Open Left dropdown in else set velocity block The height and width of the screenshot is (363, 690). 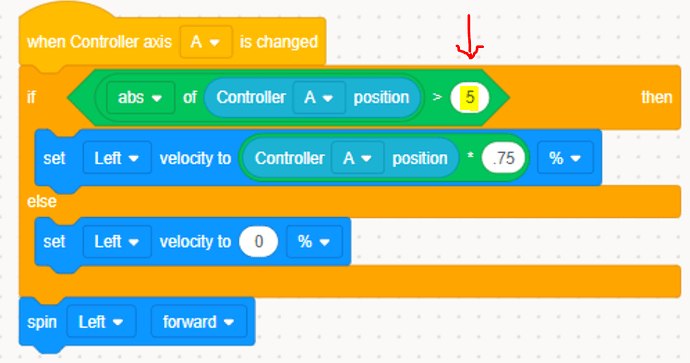[x=117, y=242]
